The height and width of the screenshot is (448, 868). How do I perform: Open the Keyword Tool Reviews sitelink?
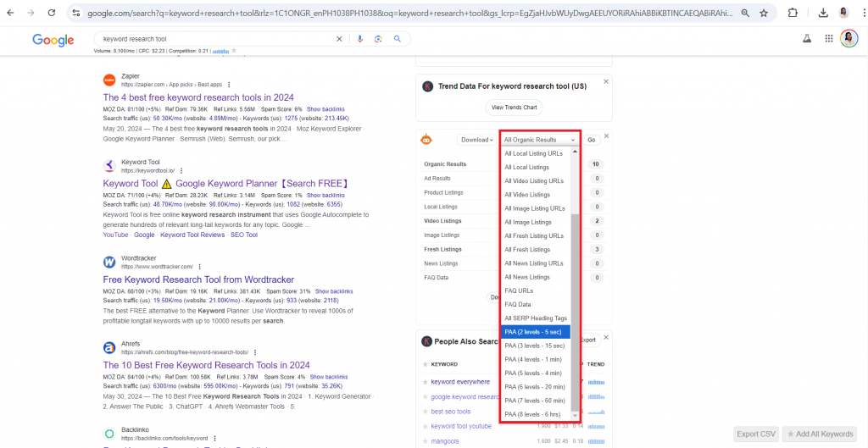[192, 235]
